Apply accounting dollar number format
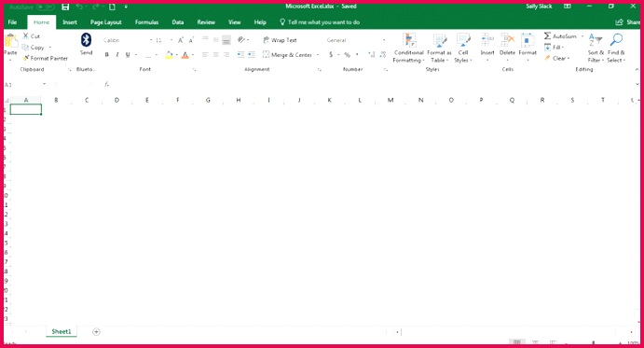Image resolution: width=644 pixels, height=348 pixels. pyautogui.click(x=331, y=55)
